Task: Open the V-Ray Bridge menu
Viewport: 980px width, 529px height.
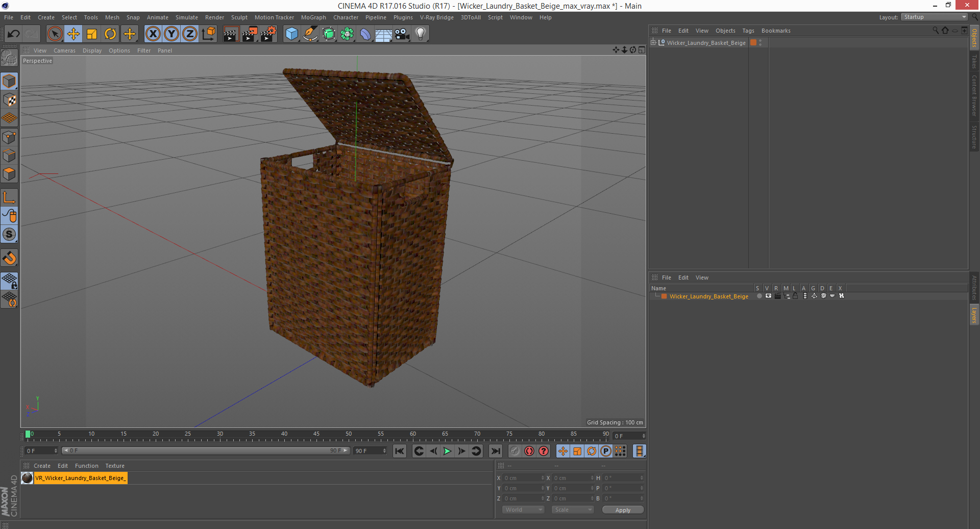Action: 436,17
